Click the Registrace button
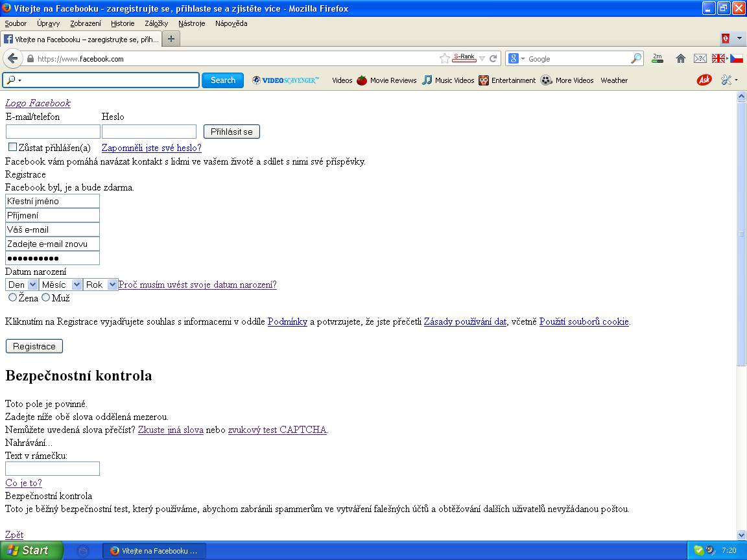The height and width of the screenshot is (560, 747). point(34,346)
